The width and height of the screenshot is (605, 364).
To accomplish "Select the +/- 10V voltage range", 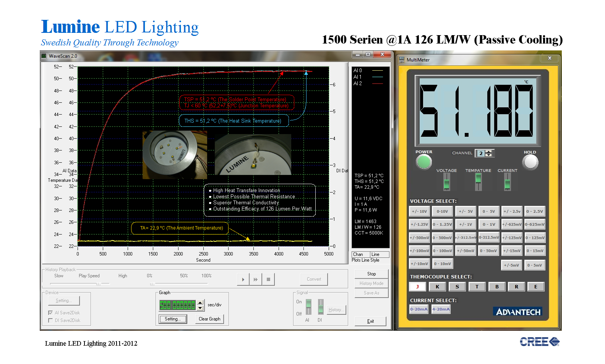I will [x=419, y=211].
